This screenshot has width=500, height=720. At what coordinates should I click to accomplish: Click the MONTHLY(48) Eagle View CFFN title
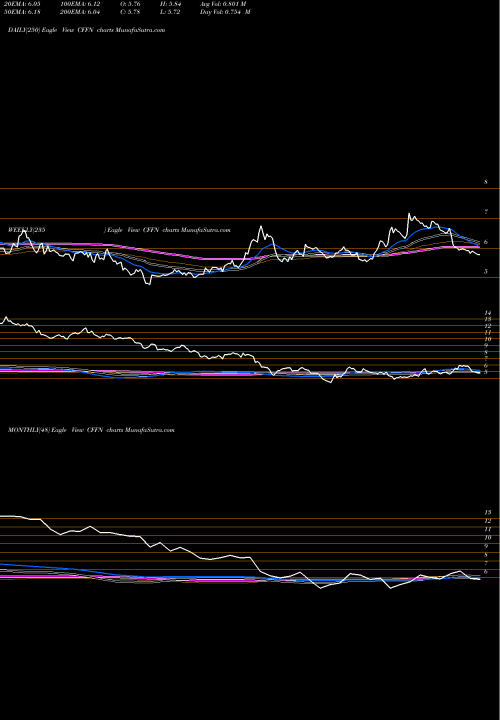[91, 430]
